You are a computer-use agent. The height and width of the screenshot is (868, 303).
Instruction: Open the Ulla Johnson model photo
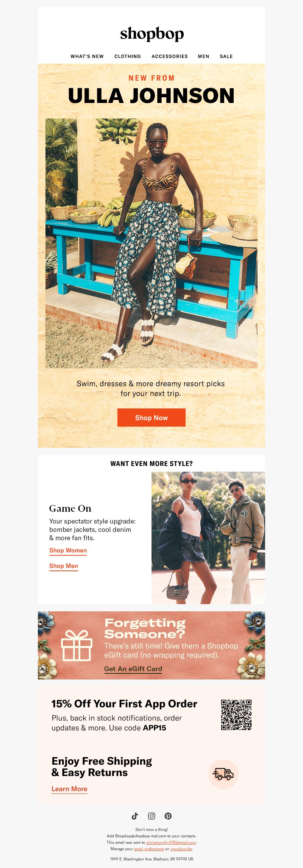(151, 243)
